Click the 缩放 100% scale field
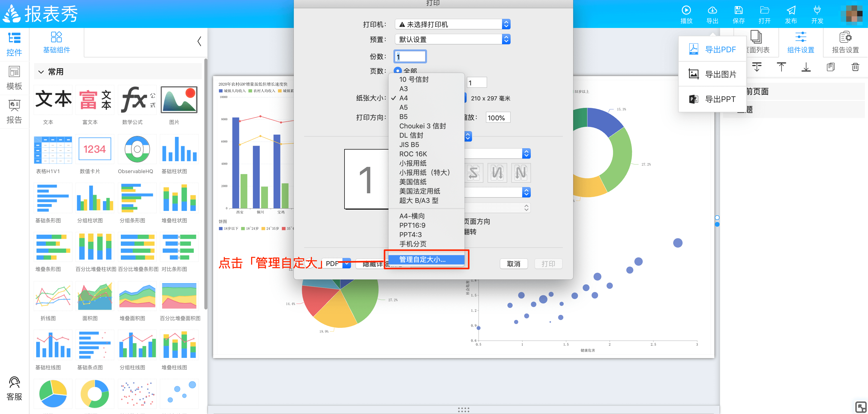Screen dimensions: 868x414 tap(498, 118)
